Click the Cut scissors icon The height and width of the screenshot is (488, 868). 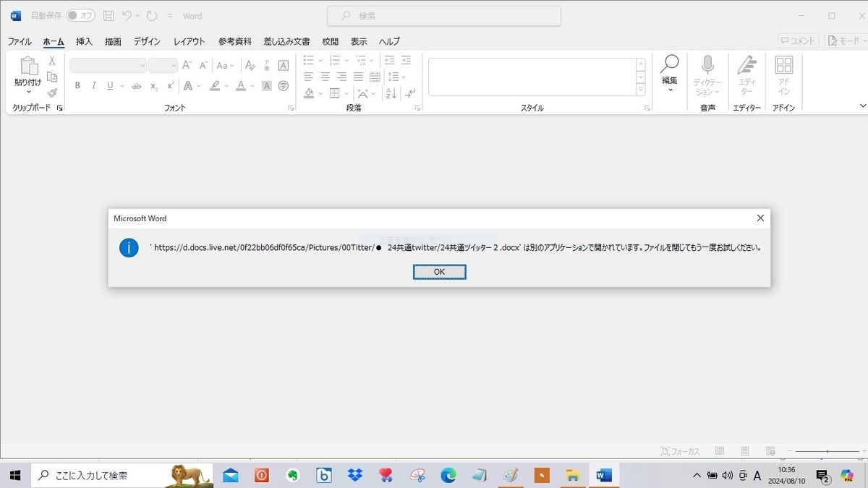click(52, 61)
